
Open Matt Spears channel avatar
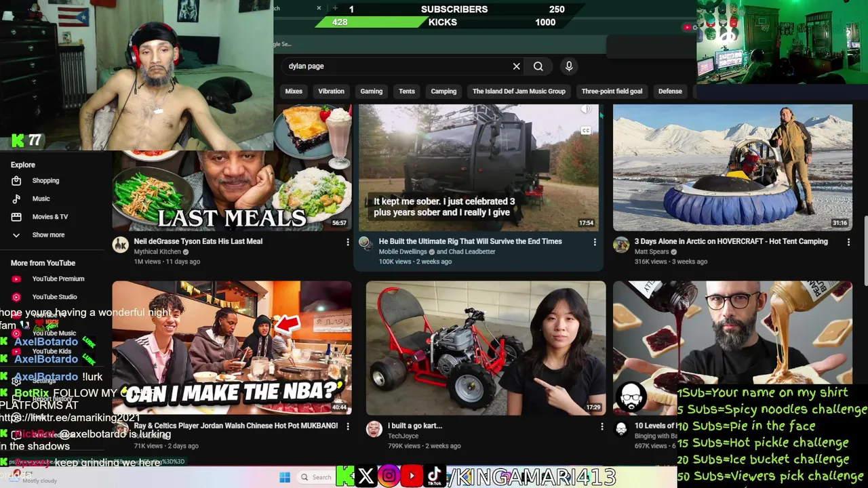point(621,245)
